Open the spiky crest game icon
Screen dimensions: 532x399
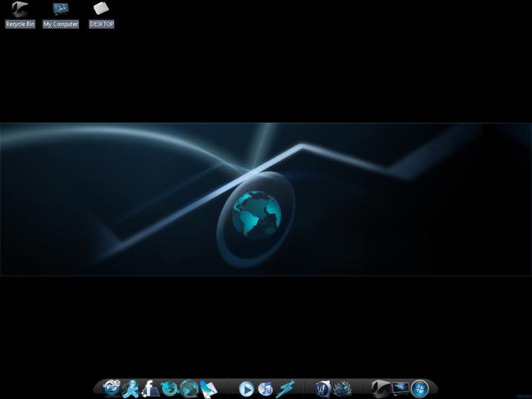[342, 389]
